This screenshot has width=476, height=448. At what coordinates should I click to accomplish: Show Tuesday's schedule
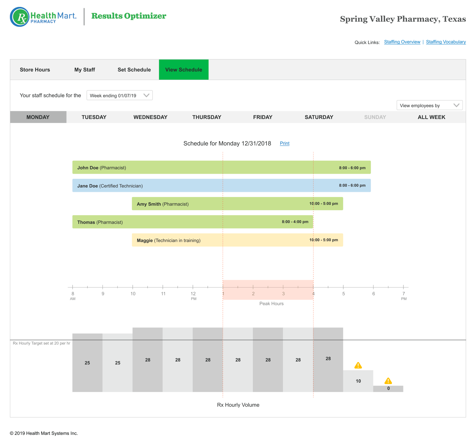94,117
